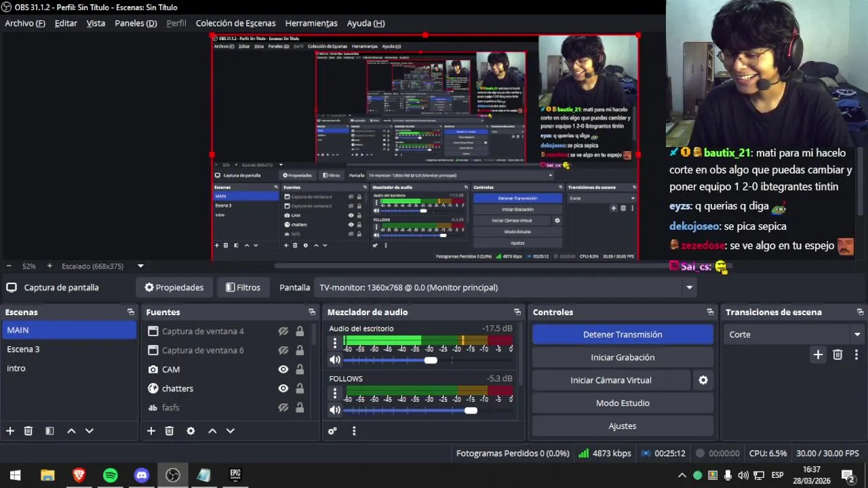Open options menu for the FOLLOWS audio track
The height and width of the screenshot is (488, 868).
click(334, 394)
